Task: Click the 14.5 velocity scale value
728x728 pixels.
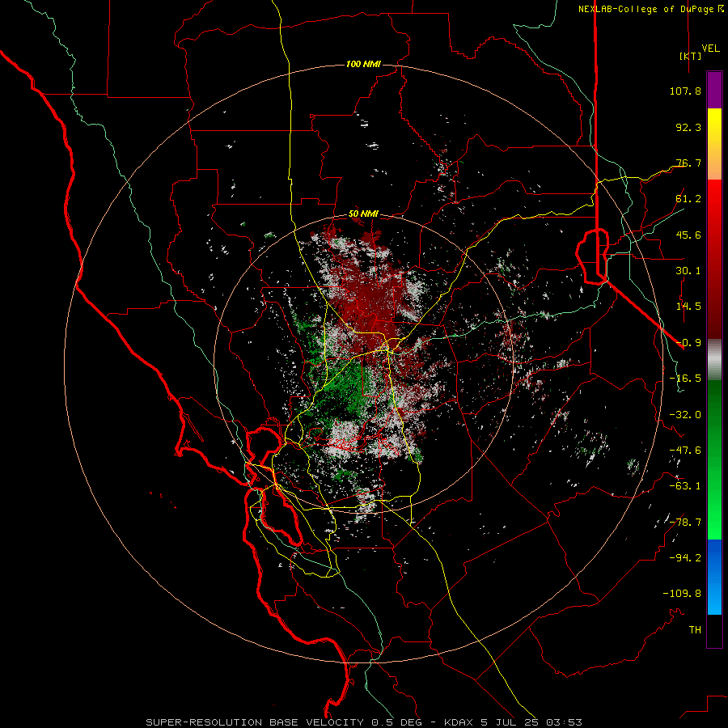Action: [x=688, y=307]
